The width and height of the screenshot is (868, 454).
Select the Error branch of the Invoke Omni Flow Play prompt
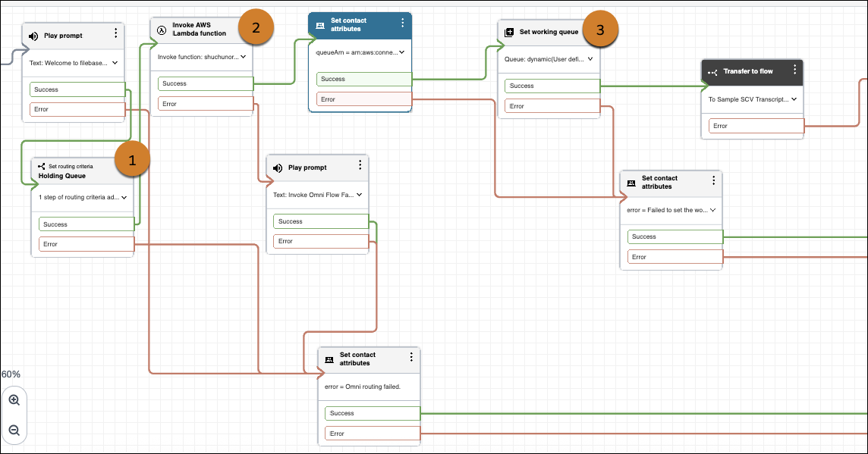pos(321,241)
